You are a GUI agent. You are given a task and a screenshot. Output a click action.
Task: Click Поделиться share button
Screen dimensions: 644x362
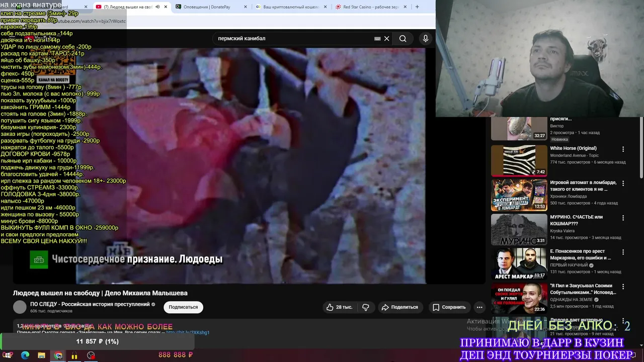399,307
